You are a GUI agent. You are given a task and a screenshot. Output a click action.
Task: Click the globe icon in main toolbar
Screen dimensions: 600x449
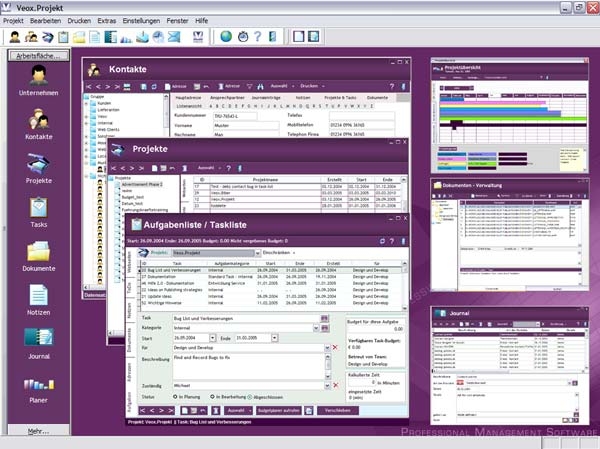click(226, 37)
